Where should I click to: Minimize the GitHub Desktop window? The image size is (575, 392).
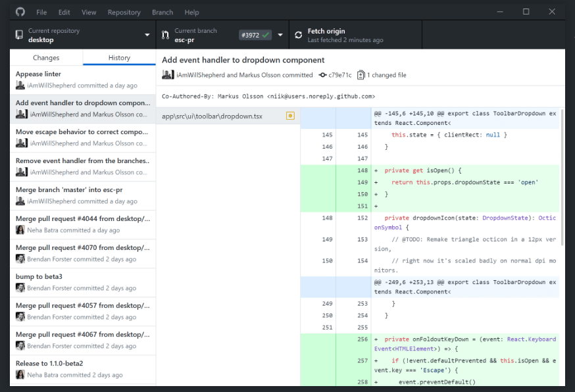[500, 12]
